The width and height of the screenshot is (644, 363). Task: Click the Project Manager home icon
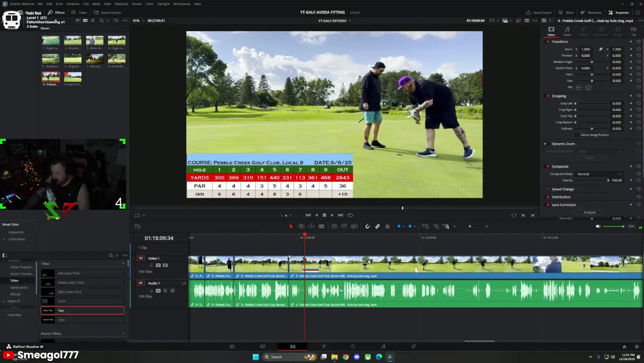coord(624,346)
